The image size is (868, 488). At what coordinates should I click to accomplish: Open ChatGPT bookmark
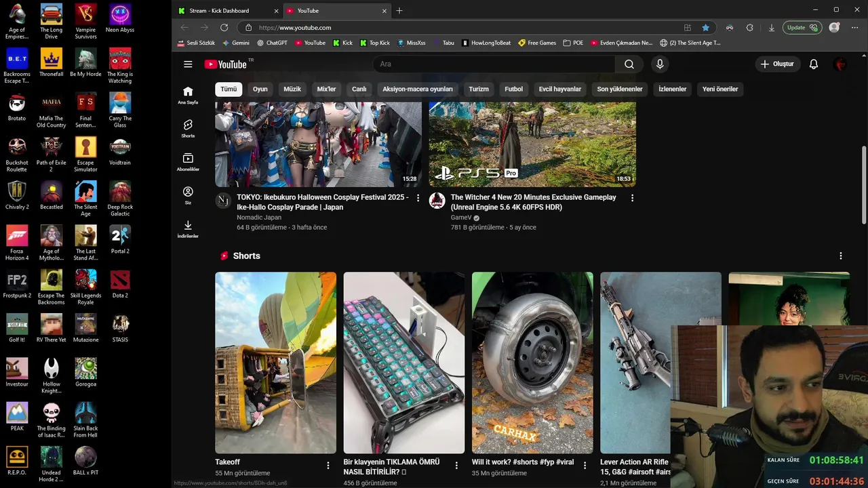(x=273, y=43)
